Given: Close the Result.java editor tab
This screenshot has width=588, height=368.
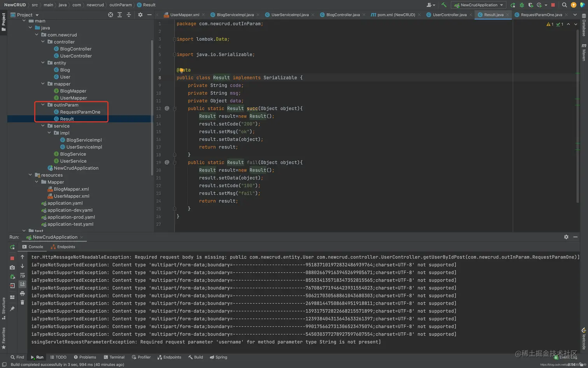Looking at the screenshot, I should click(507, 15).
